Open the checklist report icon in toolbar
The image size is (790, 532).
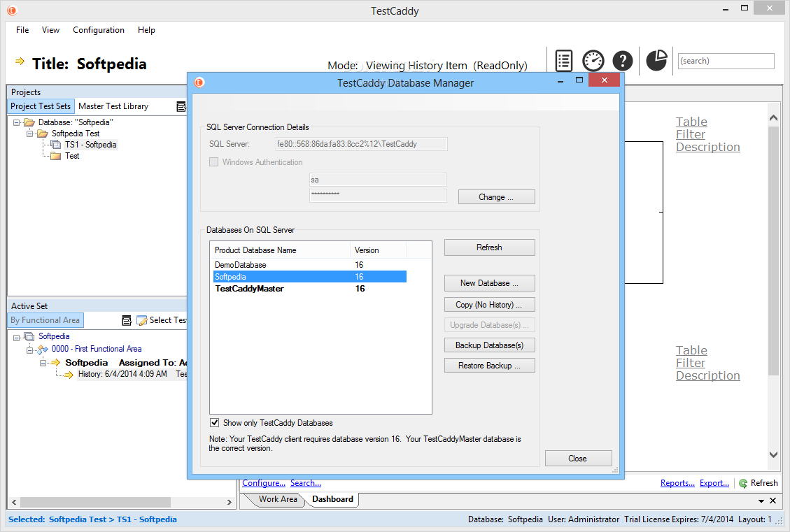point(564,61)
